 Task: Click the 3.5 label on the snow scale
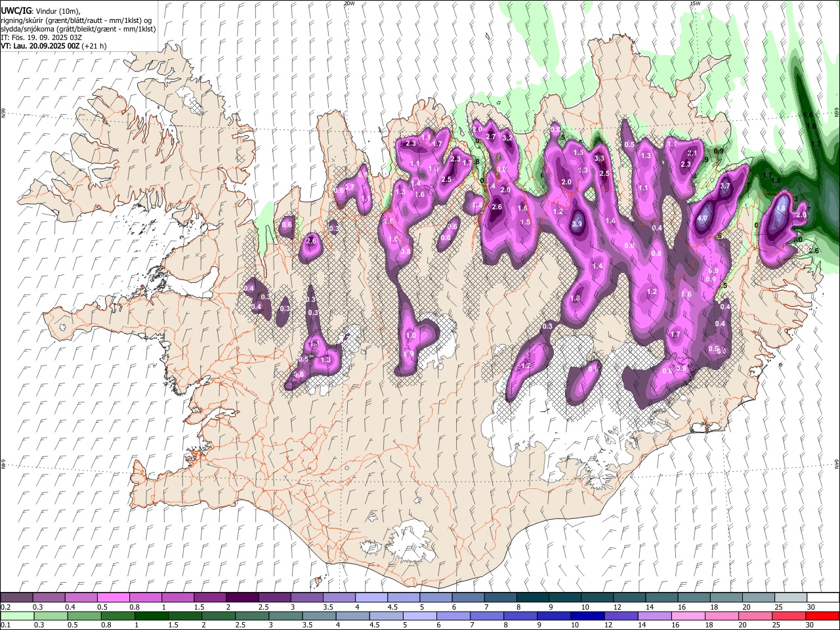327,607
